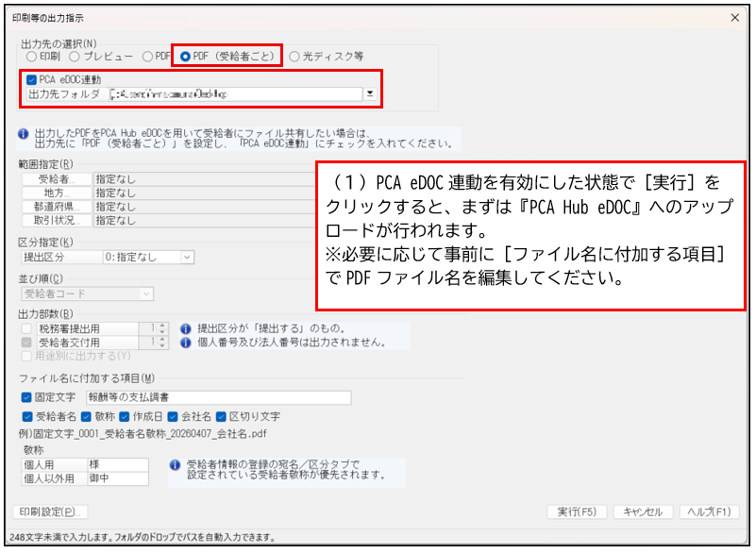Viewport: 756px width, 553px height.
Task: Select the 印刷 output radio button
Action: click(32, 57)
